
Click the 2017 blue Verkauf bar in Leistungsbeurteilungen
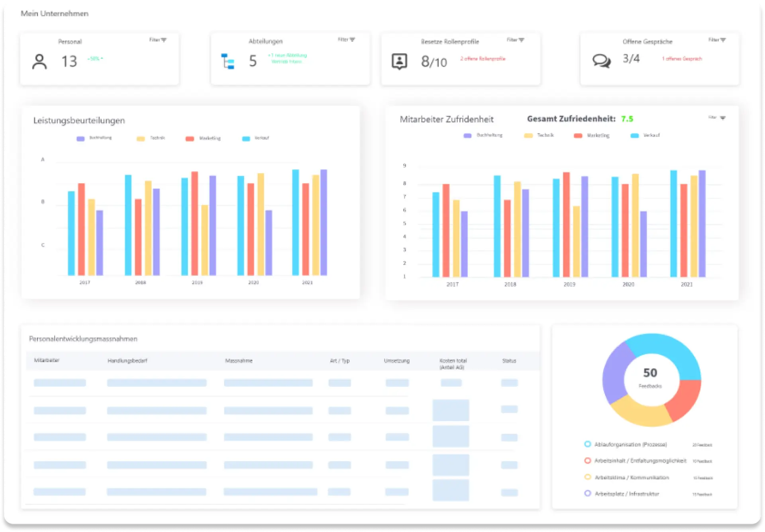point(71,233)
